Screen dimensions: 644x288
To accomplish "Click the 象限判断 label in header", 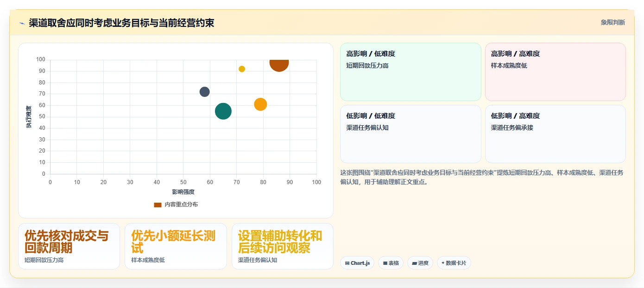I will coord(612,22).
